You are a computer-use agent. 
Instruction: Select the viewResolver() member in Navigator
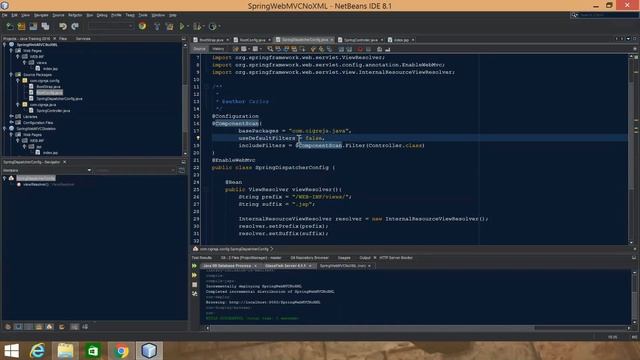(x=49, y=184)
